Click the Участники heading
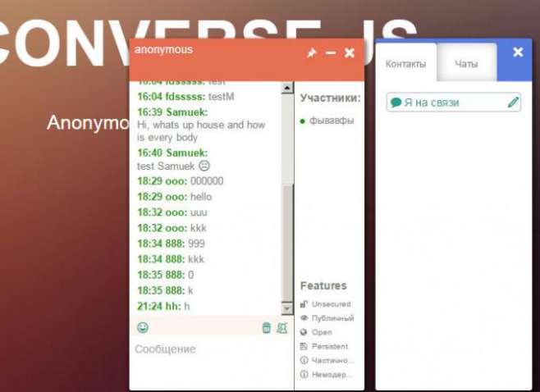This screenshot has height=392, width=540. [x=330, y=98]
